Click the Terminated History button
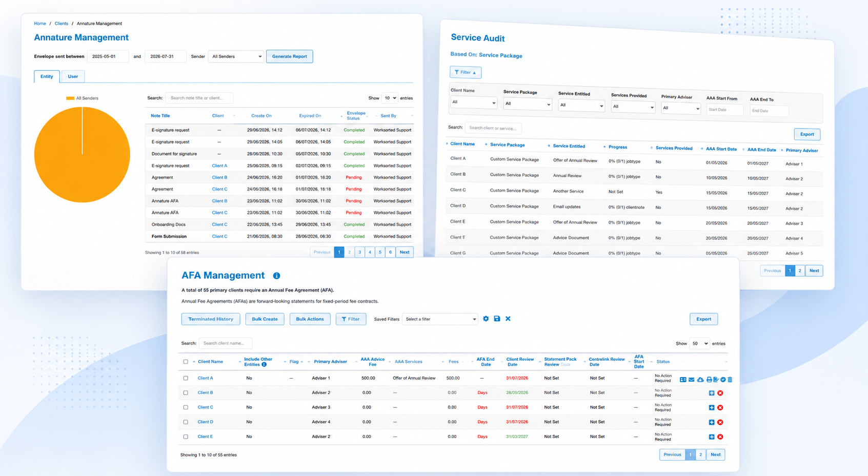Image resolution: width=868 pixels, height=476 pixels. pyautogui.click(x=211, y=319)
